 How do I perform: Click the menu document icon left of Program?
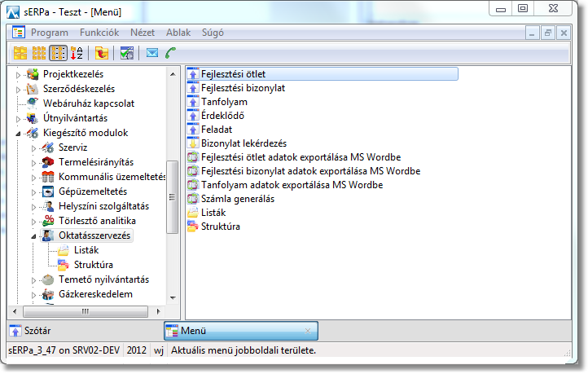click(x=19, y=33)
